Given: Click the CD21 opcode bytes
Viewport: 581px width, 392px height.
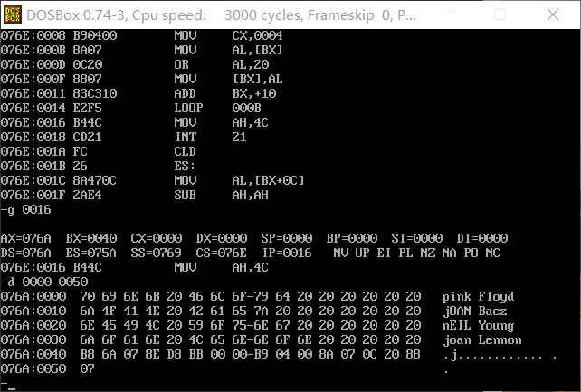Looking at the screenshot, I should pyautogui.click(x=88, y=137).
